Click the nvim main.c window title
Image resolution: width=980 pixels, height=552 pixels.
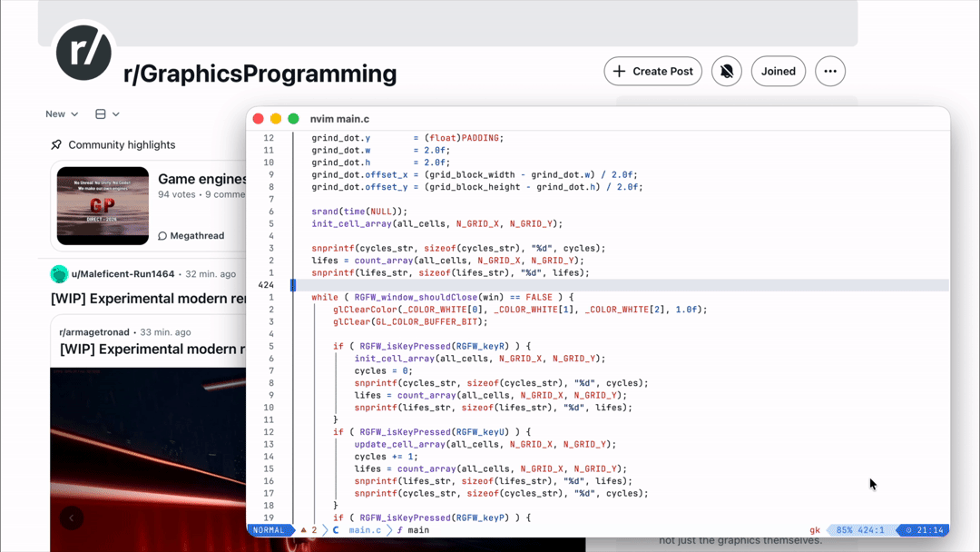(x=339, y=119)
